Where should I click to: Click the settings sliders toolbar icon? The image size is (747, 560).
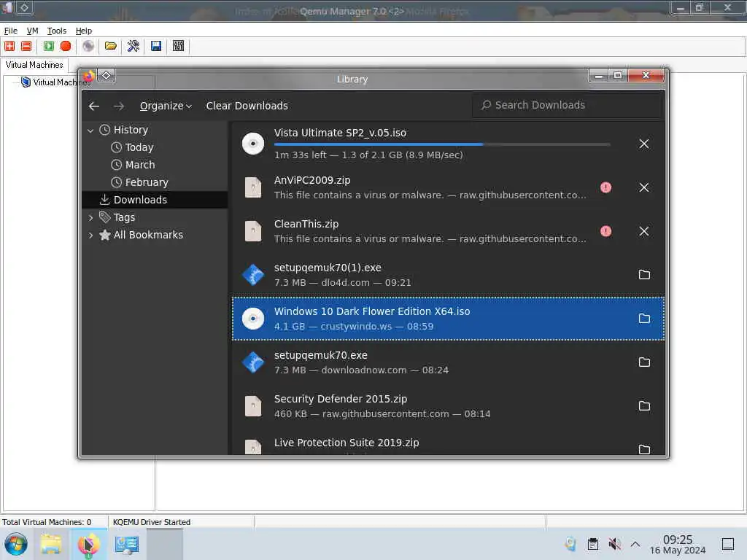click(178, 46)
